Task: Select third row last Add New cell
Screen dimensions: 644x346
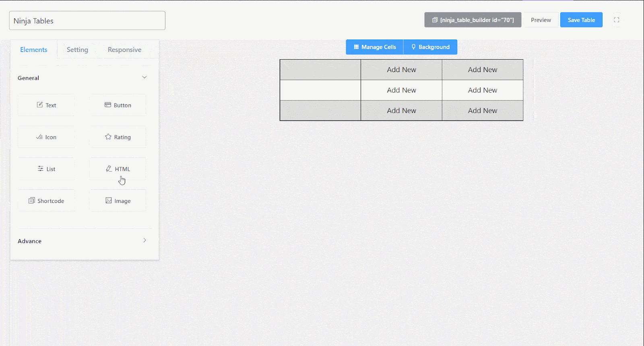Action: [x=483, y=110]
